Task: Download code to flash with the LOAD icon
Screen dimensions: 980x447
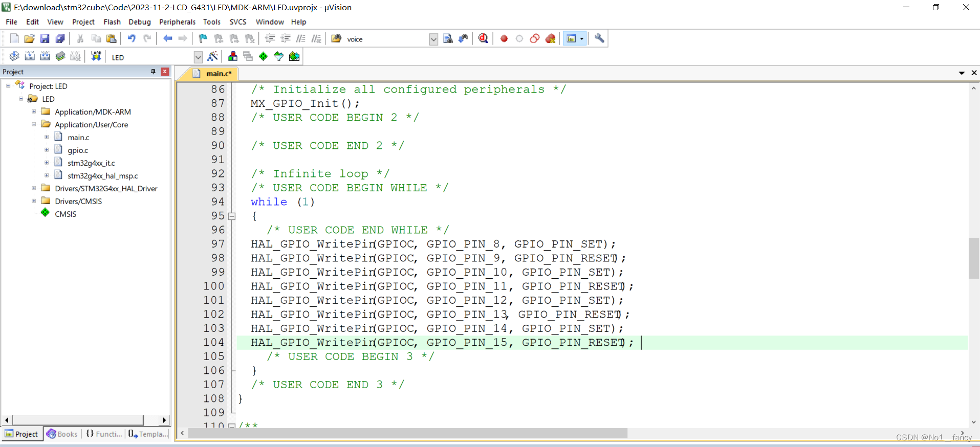Action: click(x=96, y=56)
